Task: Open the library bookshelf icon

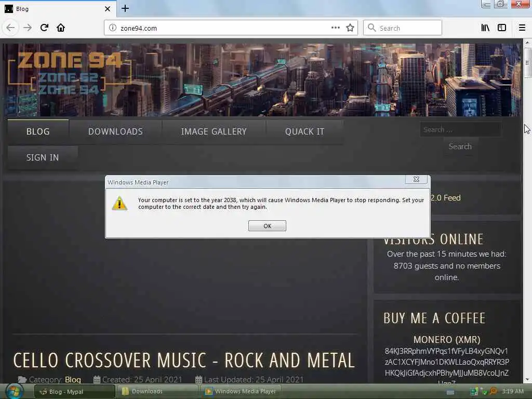Action: [485, 28]
